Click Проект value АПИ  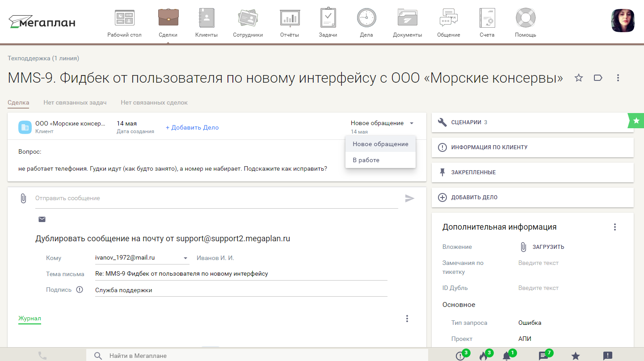coord(525,339)
